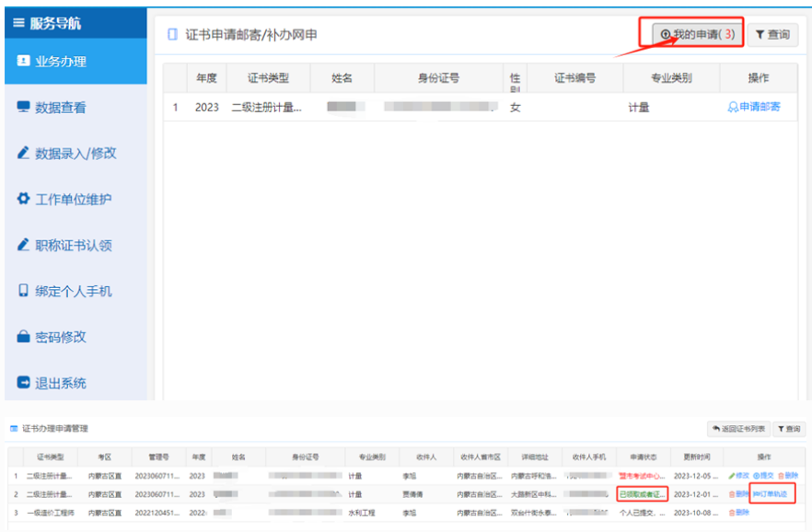Click 申请邮寄 link for the 2023 certificate
This screenshot has width=812, height=532.
pos(754,107)
